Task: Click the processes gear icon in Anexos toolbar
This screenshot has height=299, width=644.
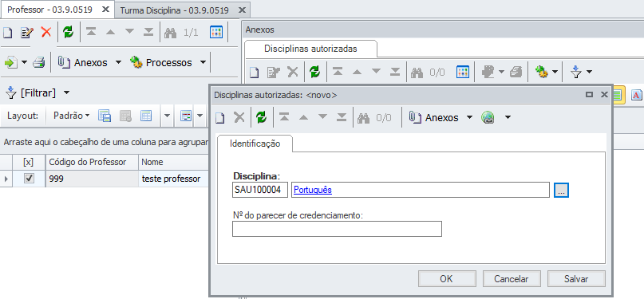Action: [542, 73]
